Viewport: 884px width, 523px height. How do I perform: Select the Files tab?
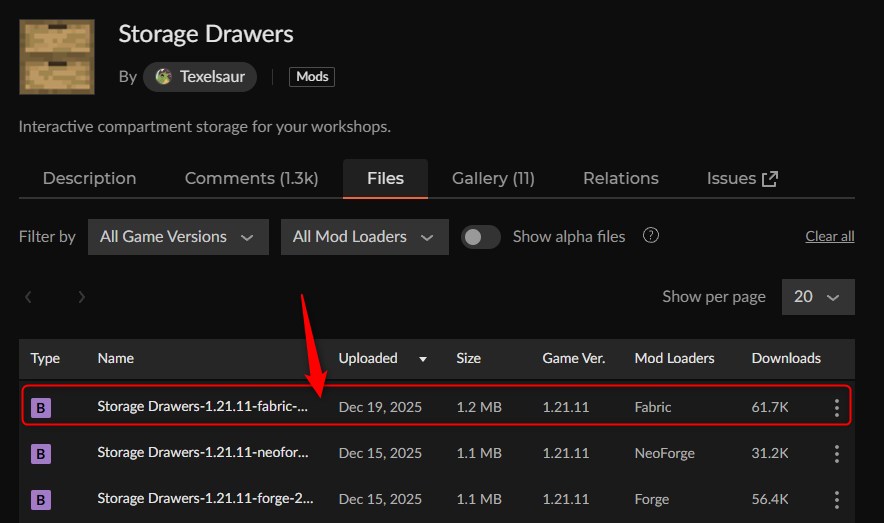tap(385, 179)
